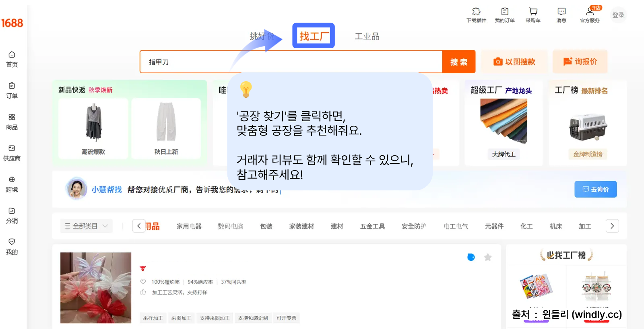Click the 必找工厂榜 heading

[x=566, y=255]
